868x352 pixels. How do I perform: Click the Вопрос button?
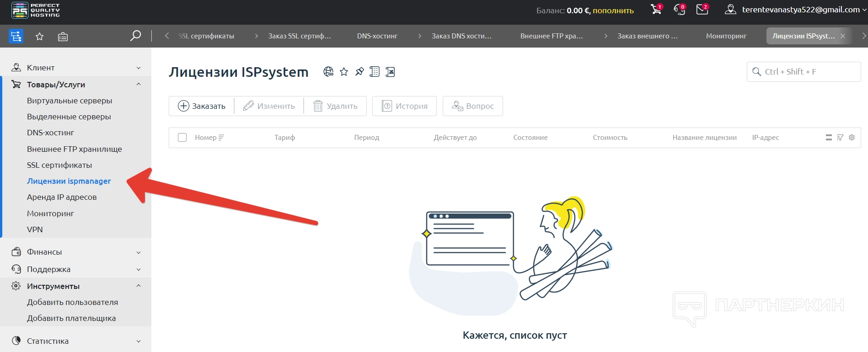(472, 106)
